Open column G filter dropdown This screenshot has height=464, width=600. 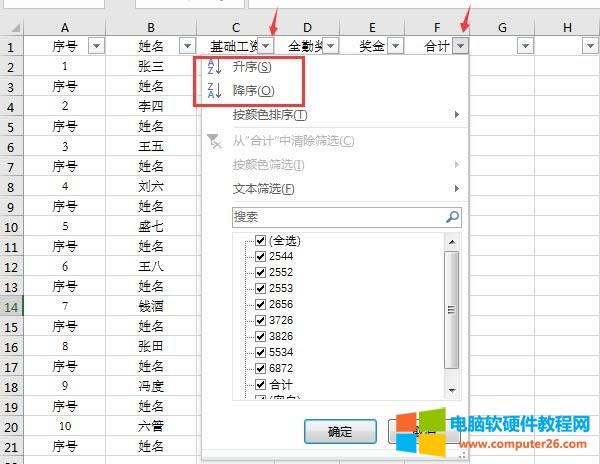(x=525, y=46)
